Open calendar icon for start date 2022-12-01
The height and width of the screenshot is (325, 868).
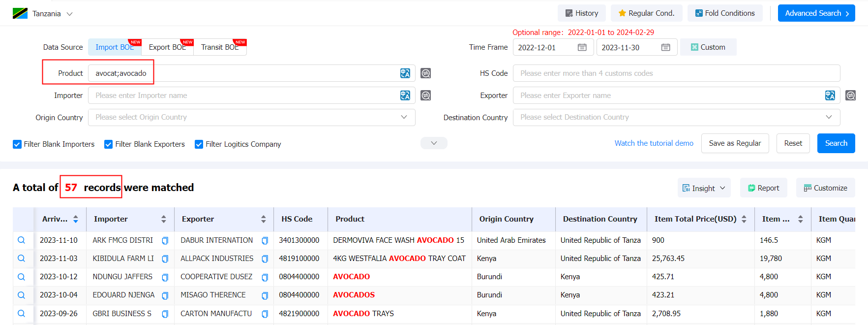582,47
